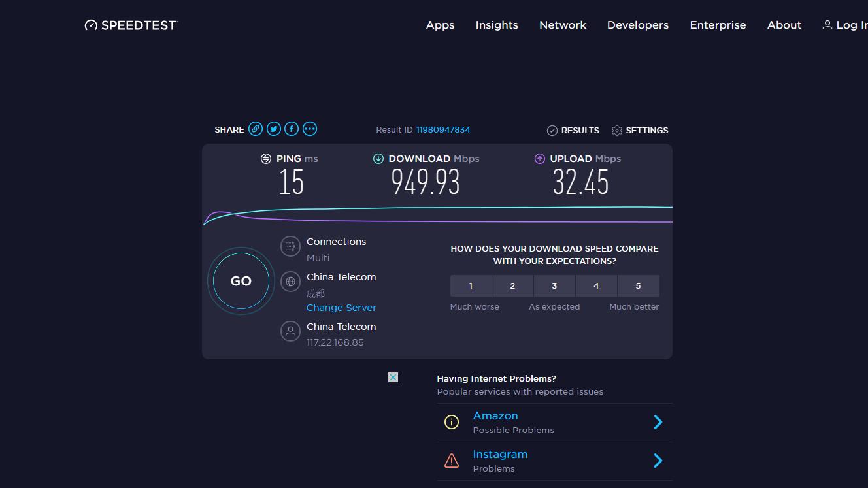Viewport: 868px width, 488px height.
Task: Rate download speed as Much worse
Action: coord(471,285)
